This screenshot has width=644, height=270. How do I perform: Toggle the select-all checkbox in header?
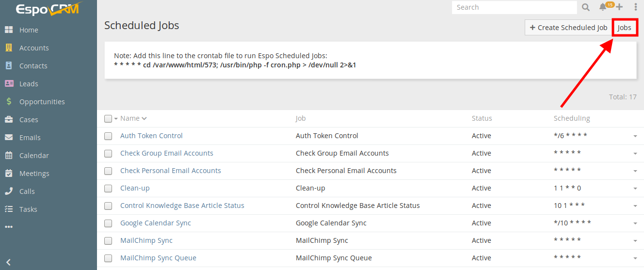pos(108,119)
